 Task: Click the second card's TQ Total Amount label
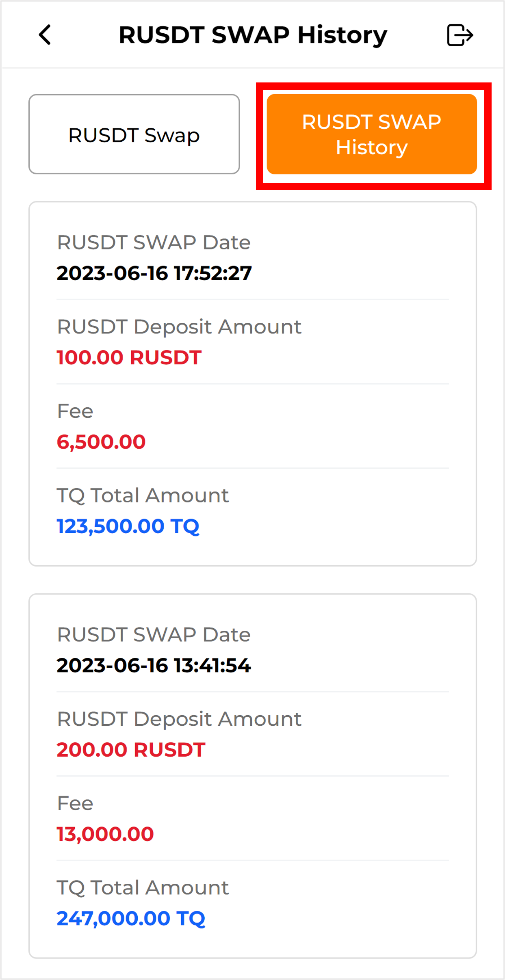click(x=143, y=888)
